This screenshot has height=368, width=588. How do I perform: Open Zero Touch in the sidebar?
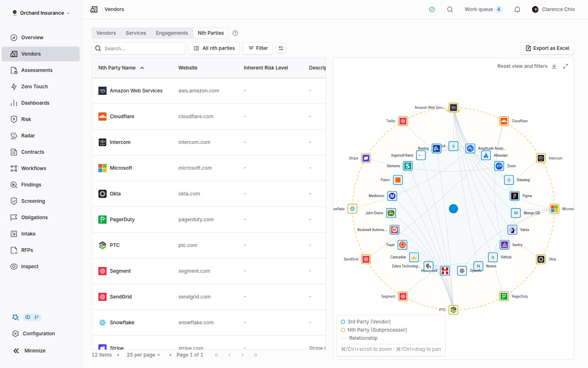(x=41, y=87)
